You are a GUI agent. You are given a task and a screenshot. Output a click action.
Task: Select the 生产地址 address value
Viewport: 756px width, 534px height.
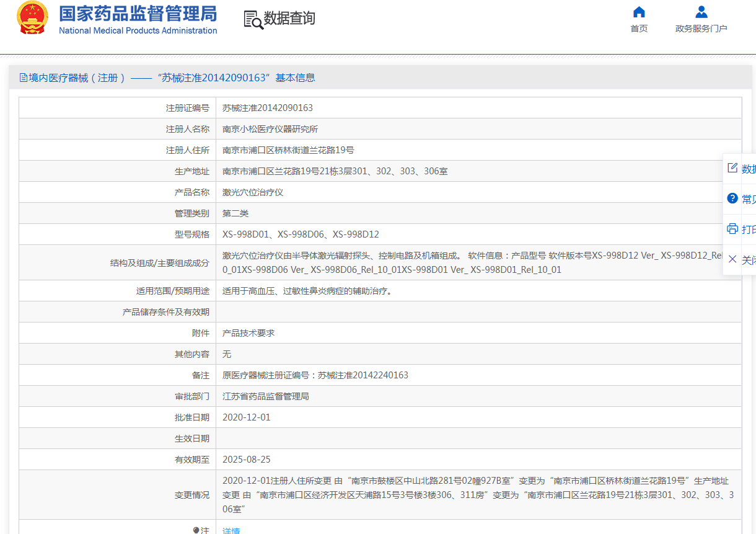click(x=335, y=171)
